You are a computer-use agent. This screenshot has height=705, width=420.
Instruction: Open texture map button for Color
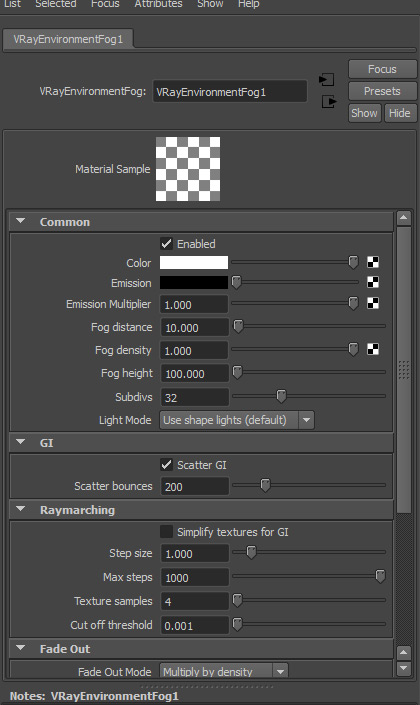(373, 262)
